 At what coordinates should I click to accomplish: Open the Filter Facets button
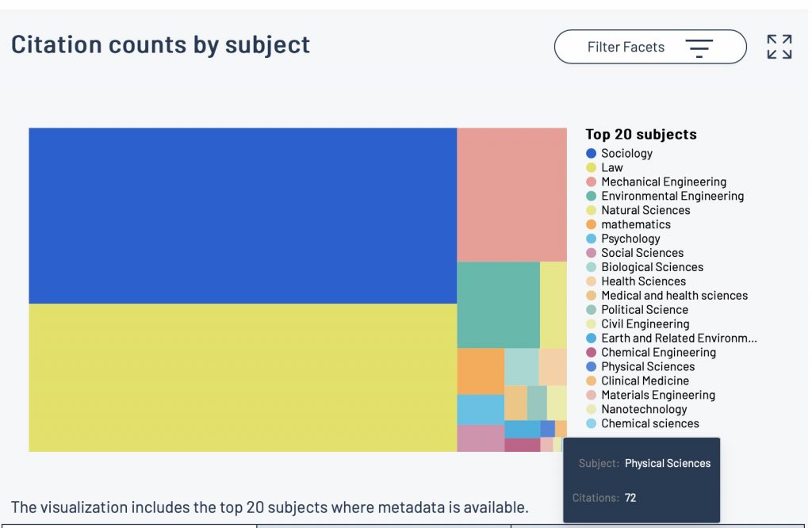coord(649,47)
